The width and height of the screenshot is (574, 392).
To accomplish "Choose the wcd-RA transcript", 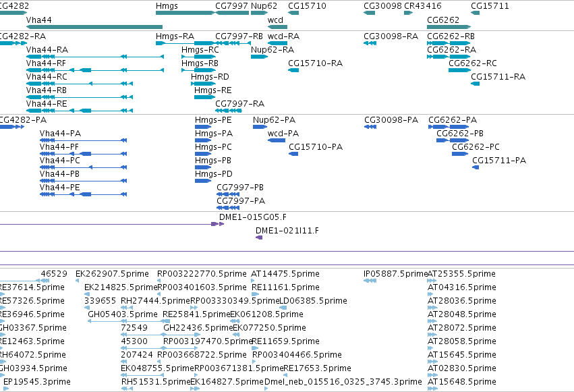I will [x=277, y=43].
